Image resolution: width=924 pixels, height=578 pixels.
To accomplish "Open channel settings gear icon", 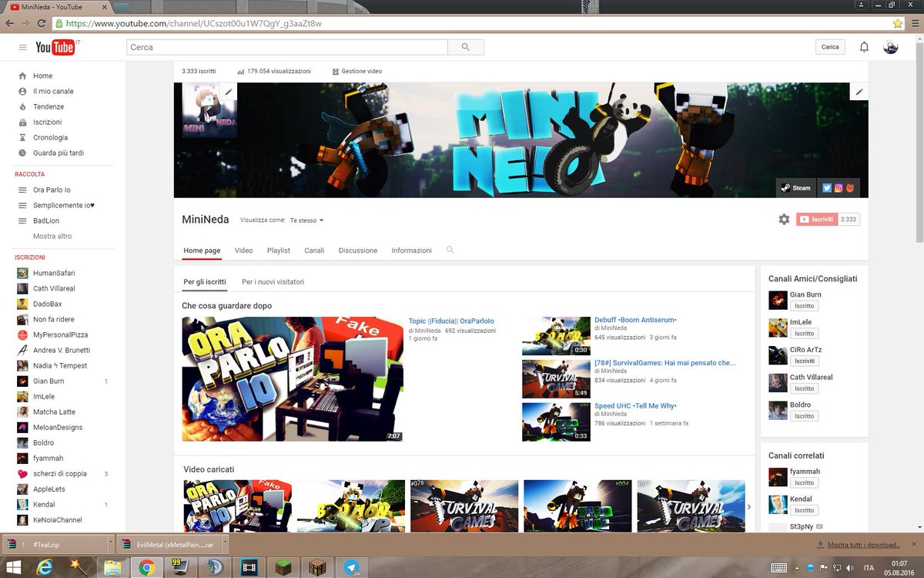I will click(784, 220).
